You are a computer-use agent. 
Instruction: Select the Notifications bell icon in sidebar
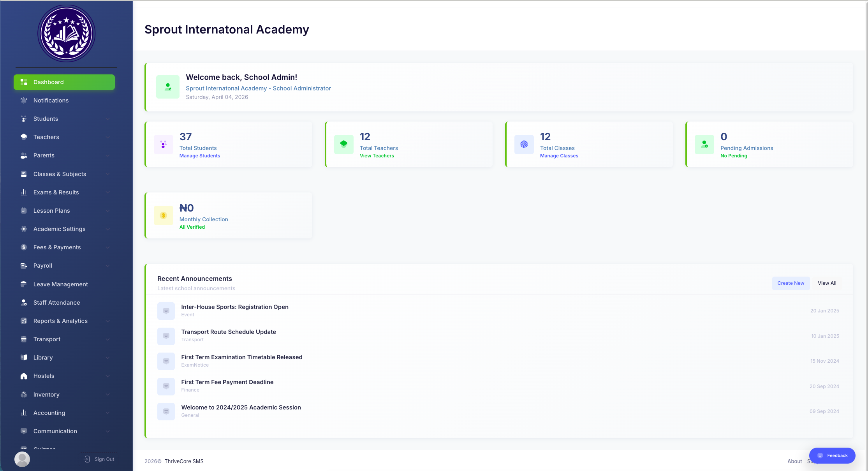[24, 100]
